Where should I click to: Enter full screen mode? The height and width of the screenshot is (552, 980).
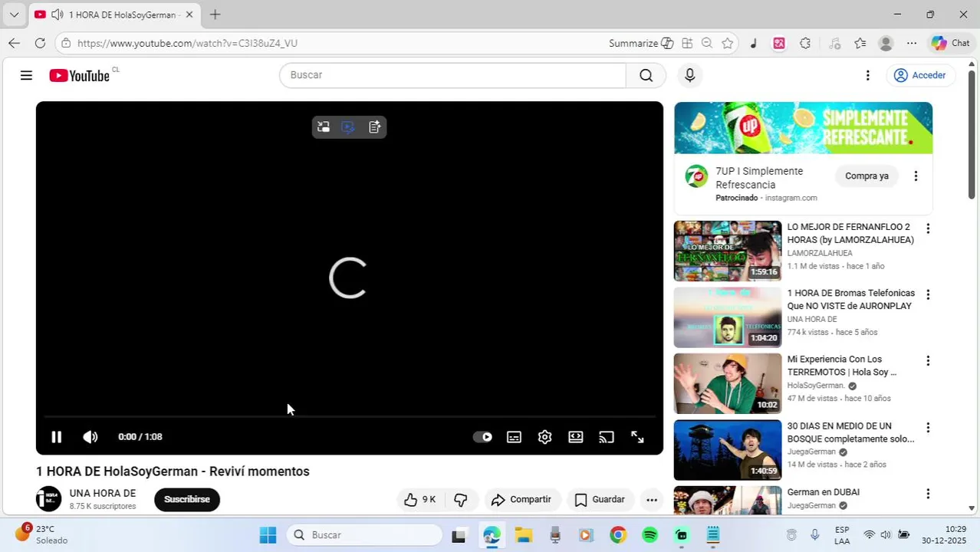[x=637, y=437]
